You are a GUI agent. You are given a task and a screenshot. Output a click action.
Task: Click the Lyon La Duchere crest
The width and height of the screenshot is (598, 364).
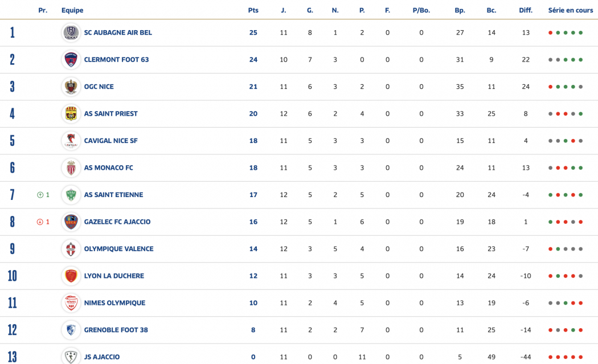(x=71, y=276)
